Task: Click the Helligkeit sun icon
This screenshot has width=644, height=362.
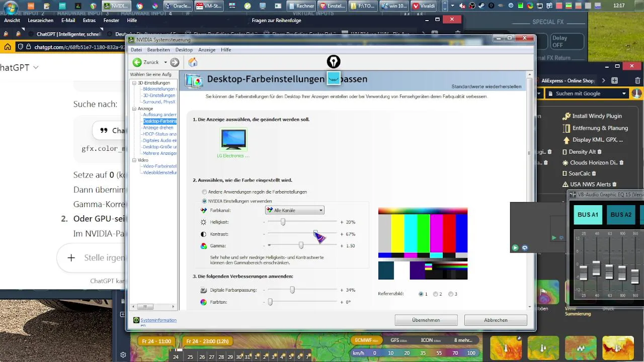Action: coord(203,222)
